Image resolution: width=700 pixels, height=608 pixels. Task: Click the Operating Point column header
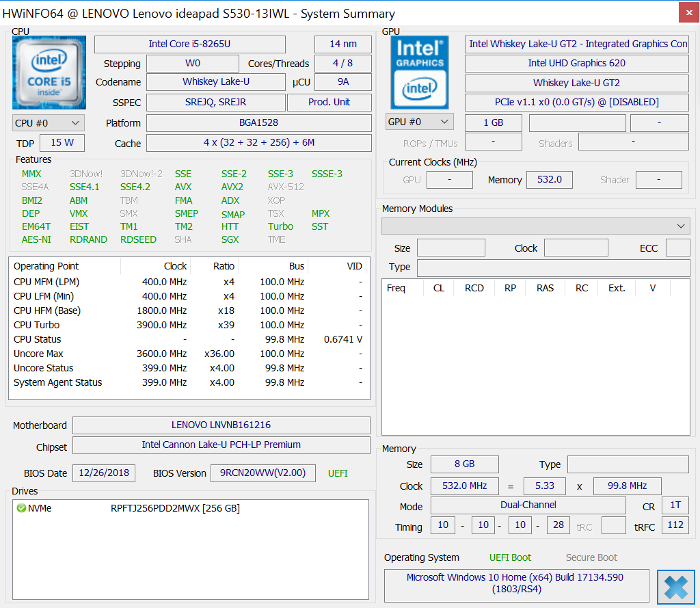65,266
